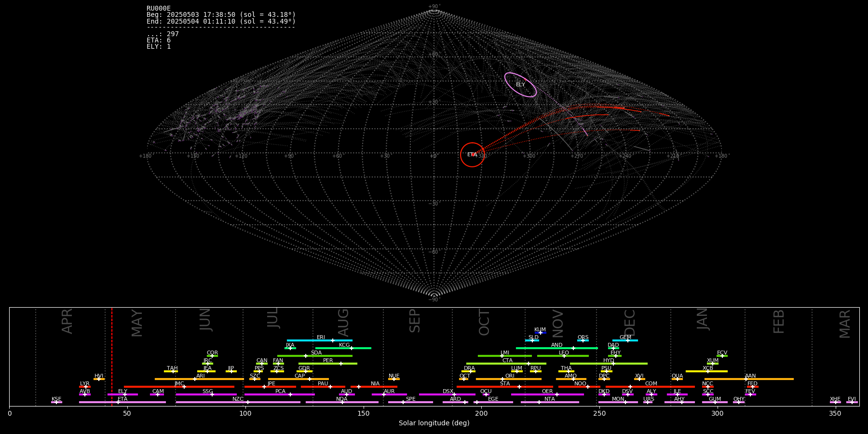Click the AAN shower label in timeline

750,376
